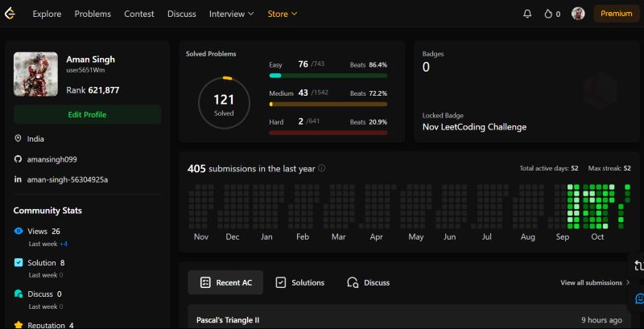Expand the Interview dropdown menu

click(x=232, y=14)
